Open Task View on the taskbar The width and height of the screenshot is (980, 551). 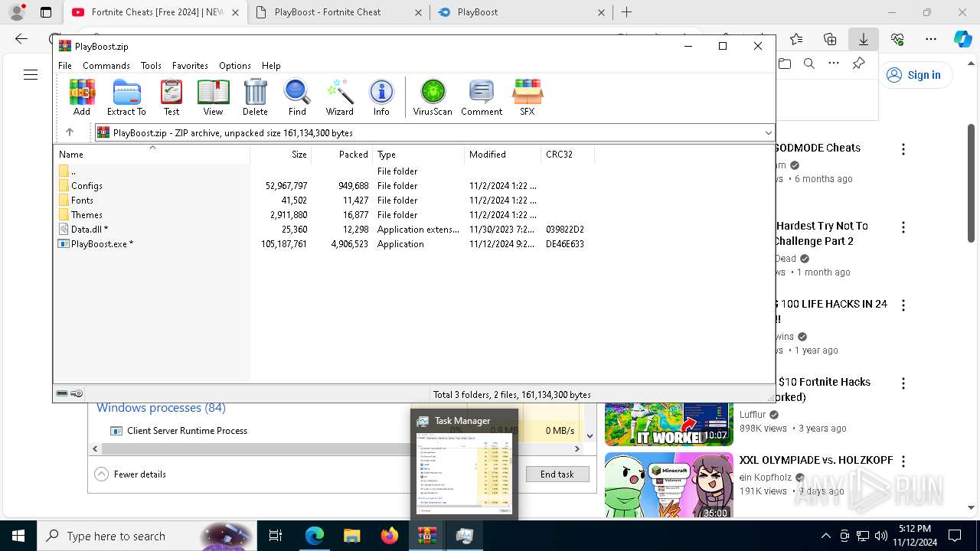tap(276, 536)
